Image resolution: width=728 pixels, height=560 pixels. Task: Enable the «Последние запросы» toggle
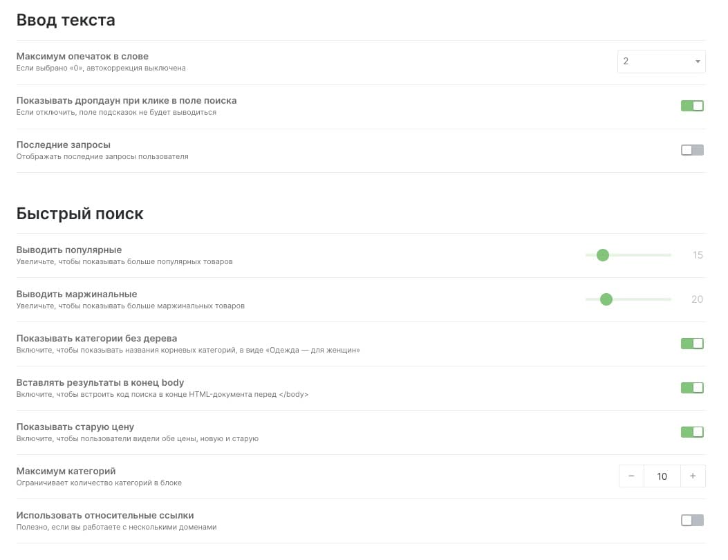692,150
